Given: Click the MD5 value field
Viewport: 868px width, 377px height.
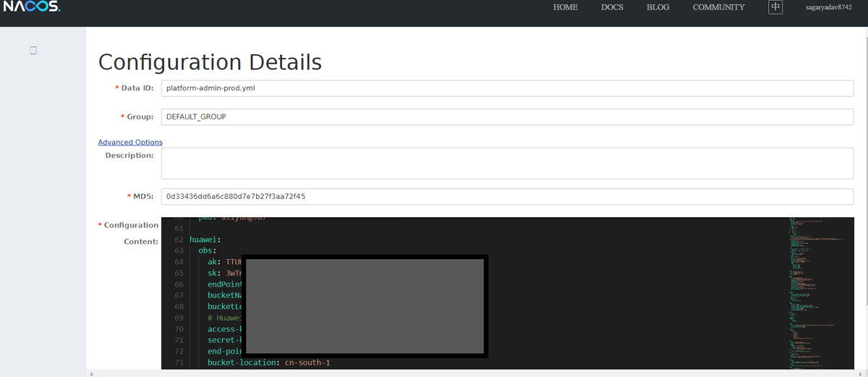Looking at the screenshot, I should [x=507, y=197].
